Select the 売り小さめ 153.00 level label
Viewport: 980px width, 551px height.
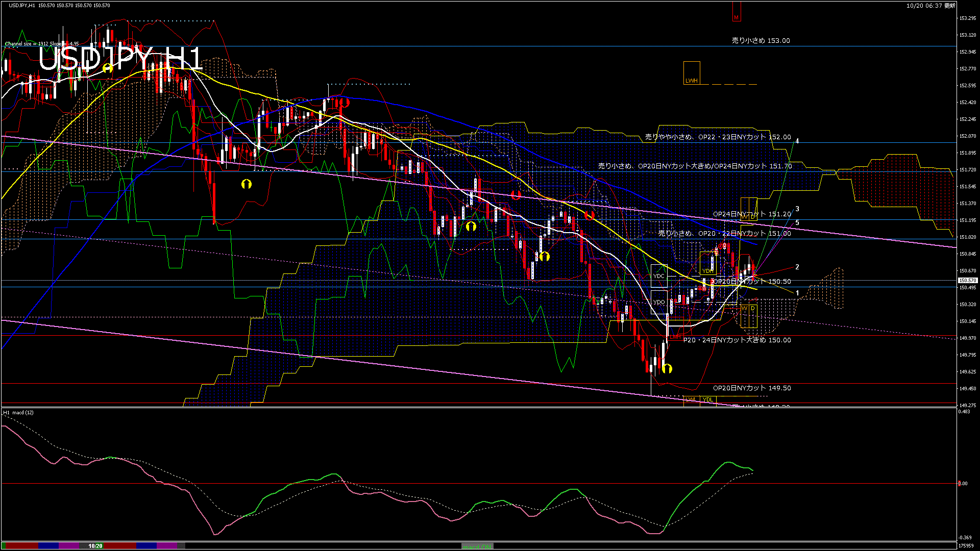(x=761, y=41)
